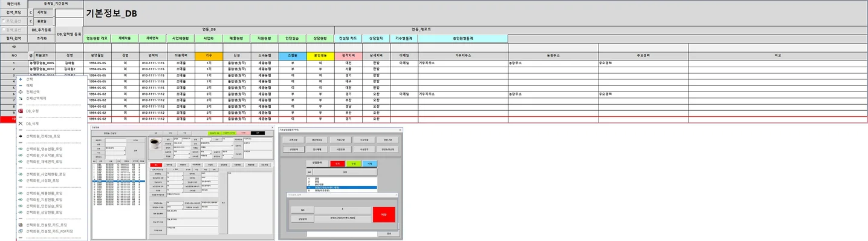Open the 영농현황 개요 green button
Screen dimensions: 868x241
click(x=97, y=38)
